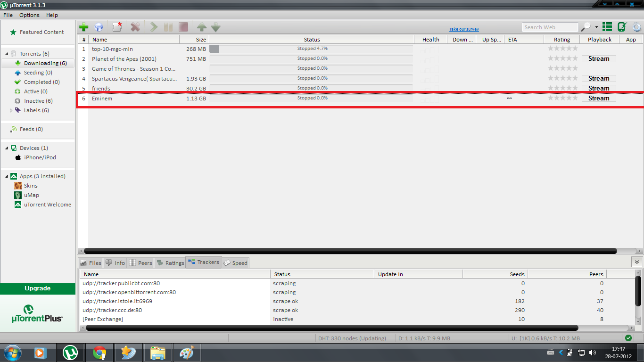Click the torrent list horizontal scrollbar
The width and height of the screenshot is (644, 362).
350,251
